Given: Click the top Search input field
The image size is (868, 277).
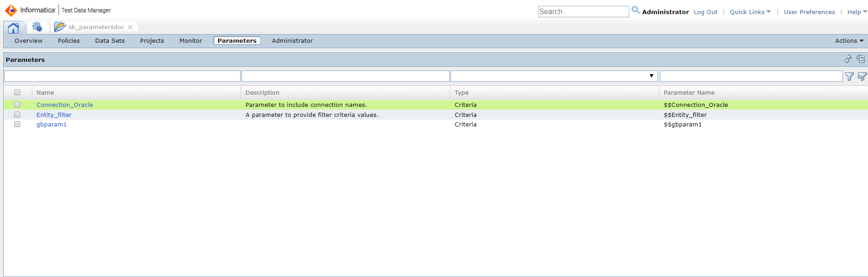Looking at the screenshot, I should tap(583, 11).
